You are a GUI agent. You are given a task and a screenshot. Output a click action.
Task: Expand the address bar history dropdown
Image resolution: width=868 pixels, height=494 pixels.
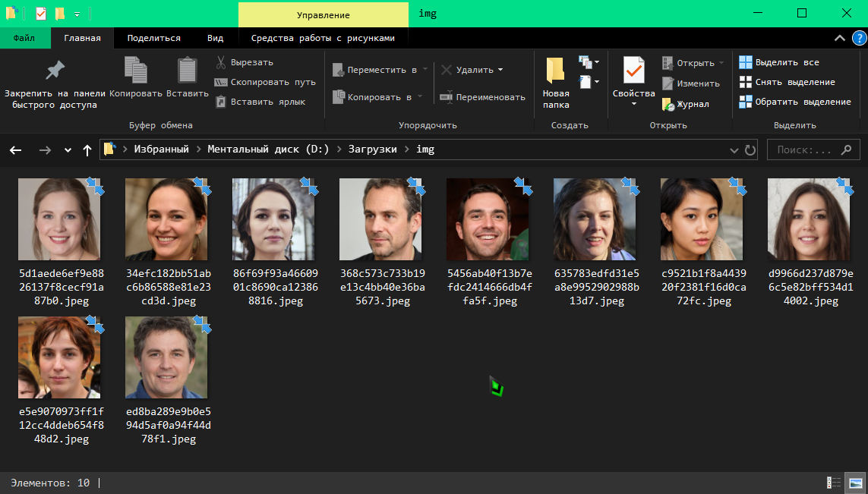(x=734, y=150)
